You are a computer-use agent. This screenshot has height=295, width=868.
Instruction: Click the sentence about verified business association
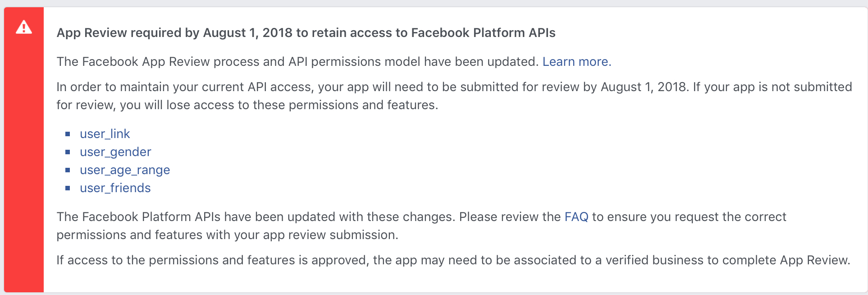[453, 260]
